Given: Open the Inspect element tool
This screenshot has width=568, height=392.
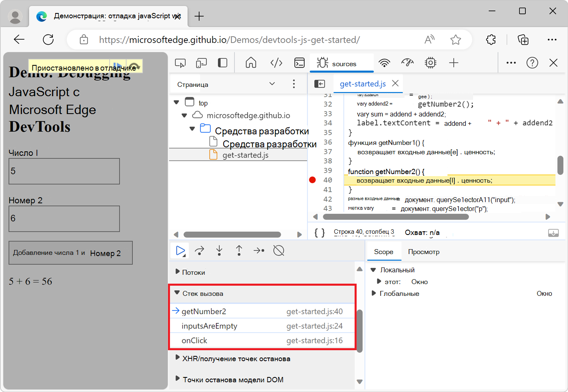Looking at the screenshot, I should tap(180, 63).
